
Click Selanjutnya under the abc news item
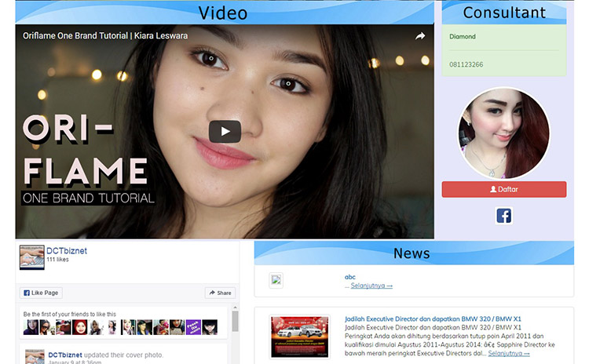371,286
